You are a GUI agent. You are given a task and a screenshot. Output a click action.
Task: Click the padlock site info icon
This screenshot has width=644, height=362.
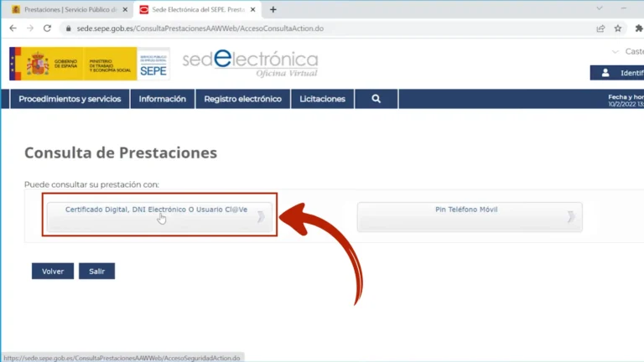[68, 28]
